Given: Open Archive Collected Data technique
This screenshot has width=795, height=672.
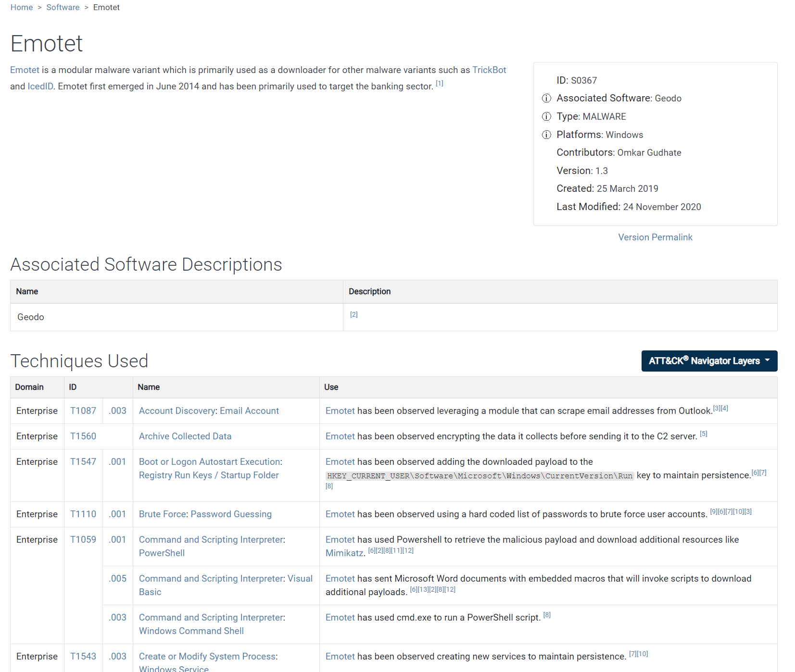Looking at the screenshot, I should tap(185, 436).
